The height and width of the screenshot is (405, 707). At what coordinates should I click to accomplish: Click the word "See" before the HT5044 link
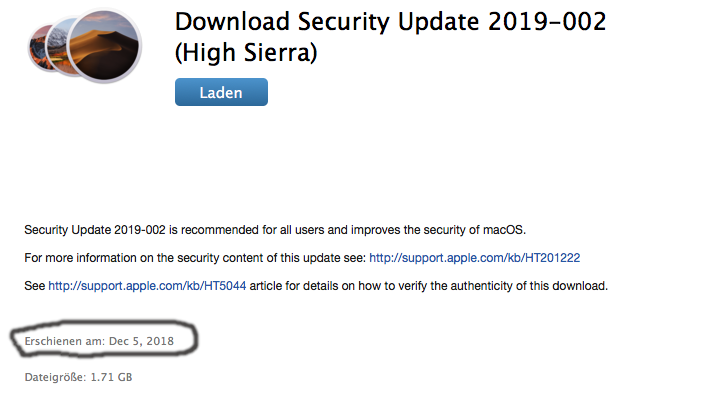pos(35,286)
